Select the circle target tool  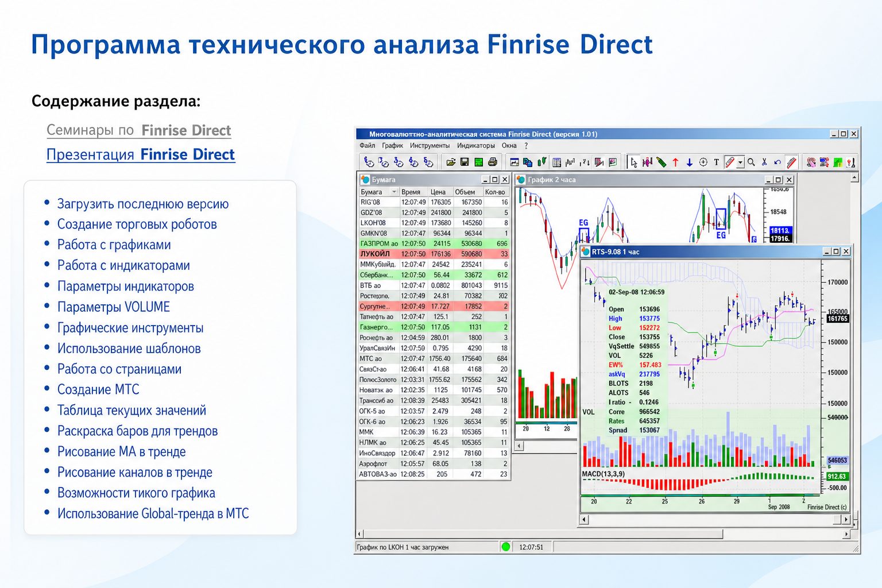(703, 163)
